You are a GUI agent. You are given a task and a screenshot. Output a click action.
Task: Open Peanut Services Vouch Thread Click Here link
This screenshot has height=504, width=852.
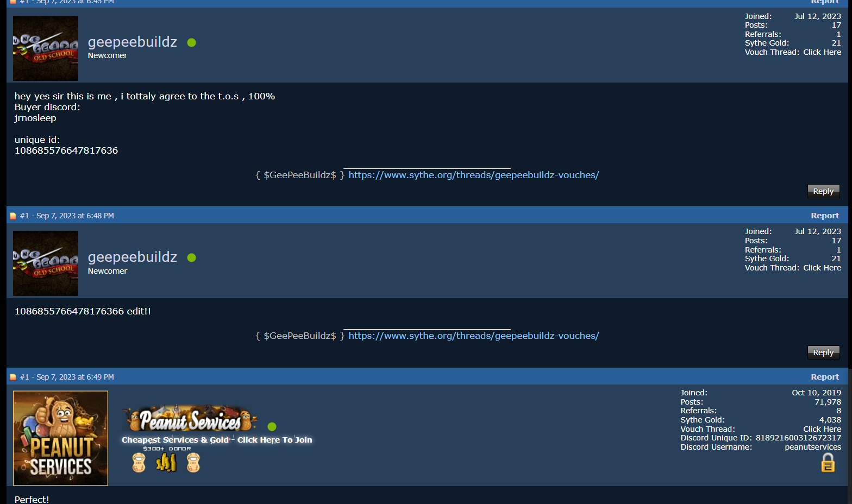pyautogui.click(x=822, y=429)
